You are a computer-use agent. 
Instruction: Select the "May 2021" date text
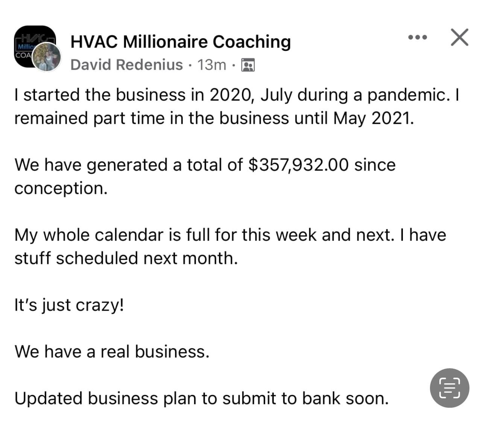point(373,118)
